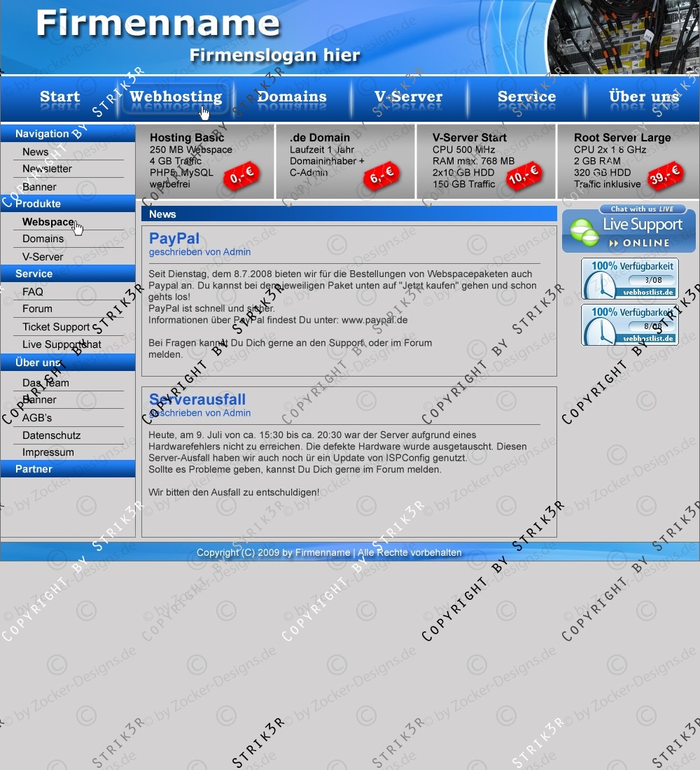Click the 8/08 Verfügbarkeit badge
This screenshot has height=770, width=700.
coord(630,325)
